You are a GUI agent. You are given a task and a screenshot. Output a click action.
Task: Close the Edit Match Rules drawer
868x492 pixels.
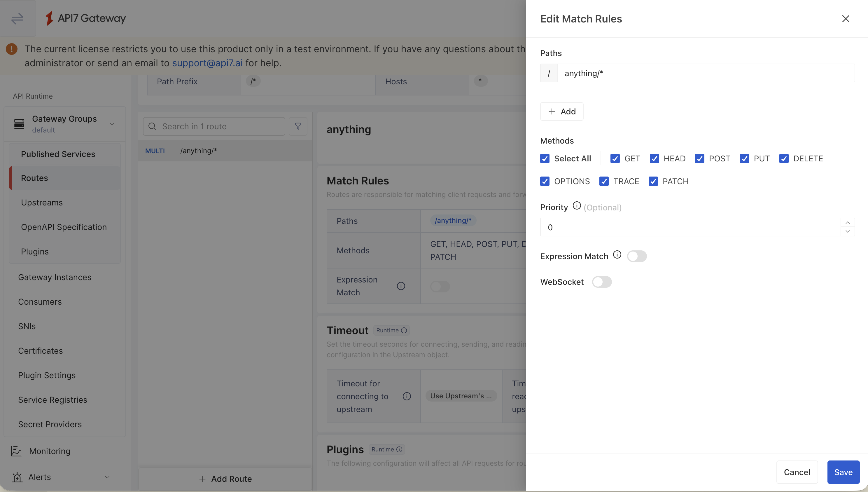coord(845,19)
